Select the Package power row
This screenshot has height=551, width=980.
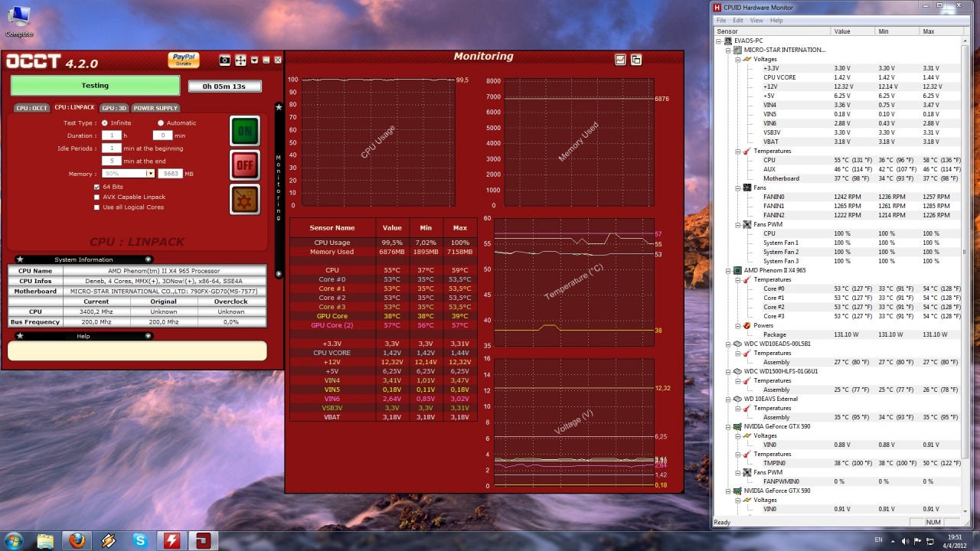click(838, 334)
